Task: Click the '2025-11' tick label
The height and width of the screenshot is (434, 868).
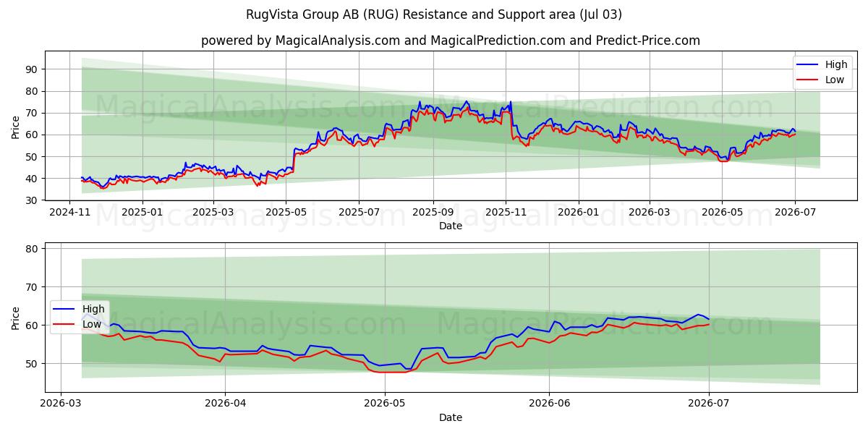Action: coord(506,211)
